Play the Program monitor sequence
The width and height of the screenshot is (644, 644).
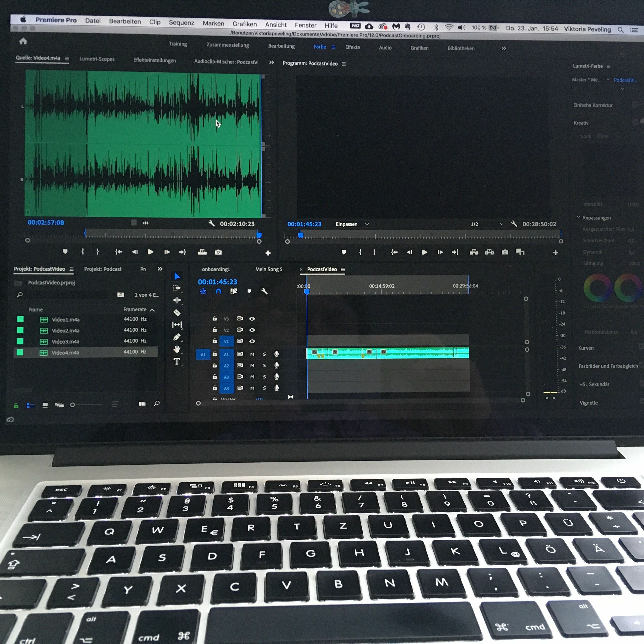coord(424,252)
